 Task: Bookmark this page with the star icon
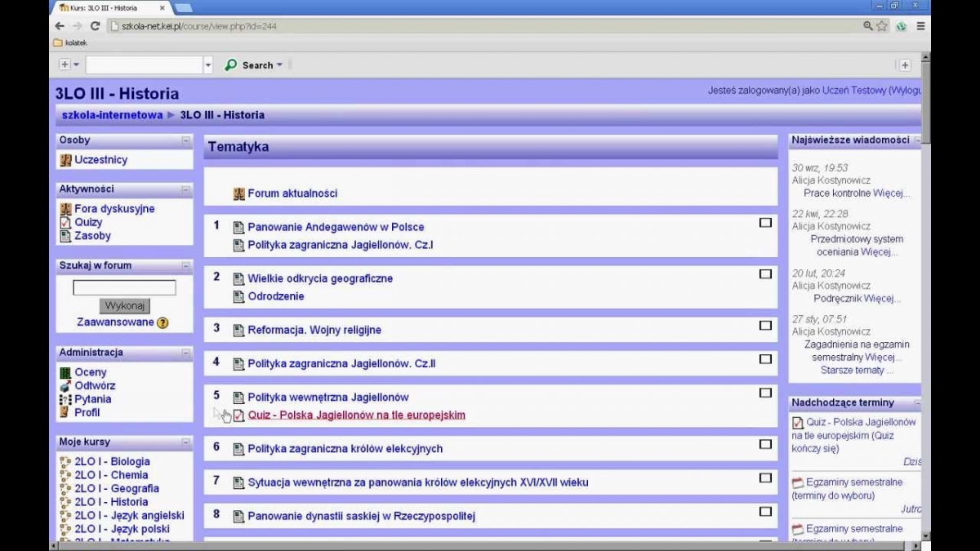882,26
